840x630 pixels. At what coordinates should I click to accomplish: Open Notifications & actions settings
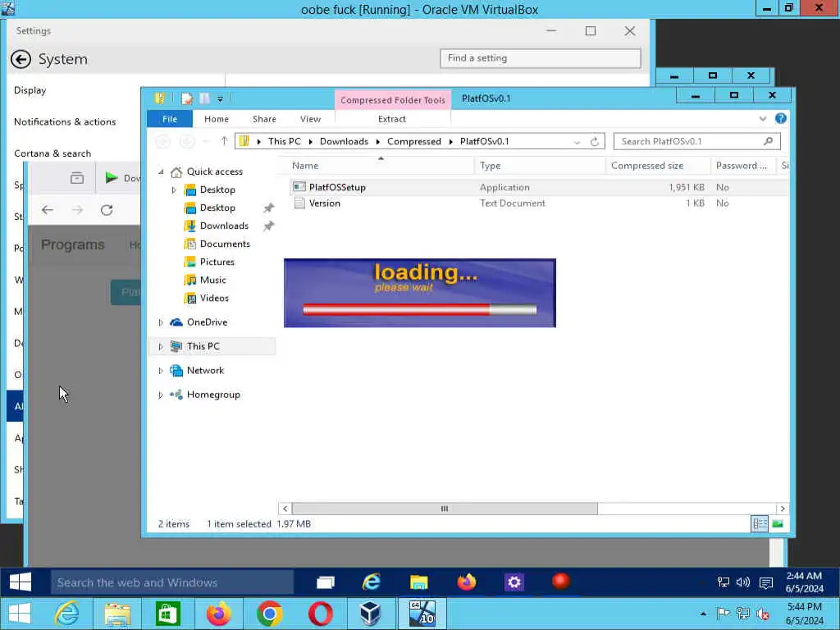click(x=65, y=121)
